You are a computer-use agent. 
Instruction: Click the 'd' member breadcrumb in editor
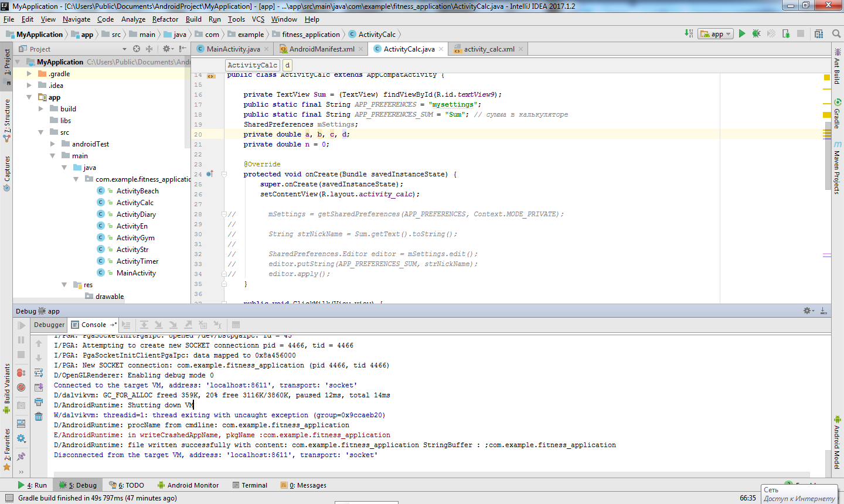(x=287, y=65)
